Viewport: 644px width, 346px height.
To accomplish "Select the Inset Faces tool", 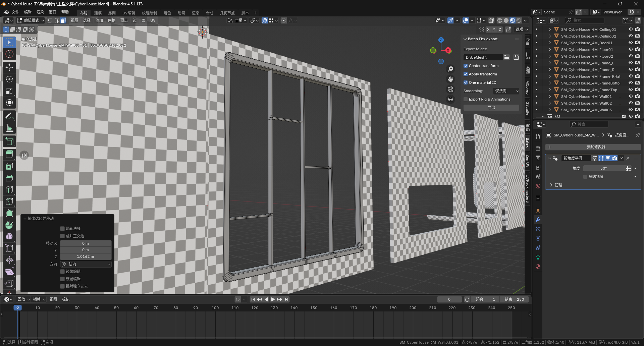I will point(9,166).
